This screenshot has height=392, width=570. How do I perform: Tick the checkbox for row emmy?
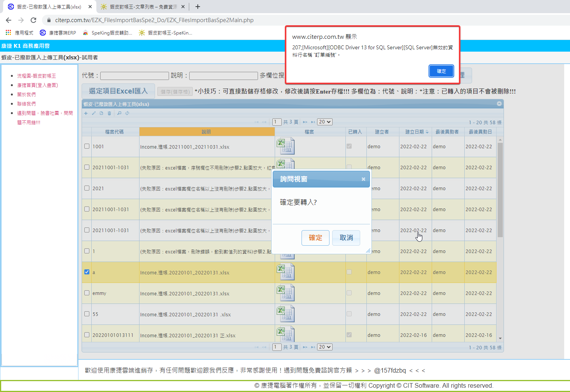[87, 293]
